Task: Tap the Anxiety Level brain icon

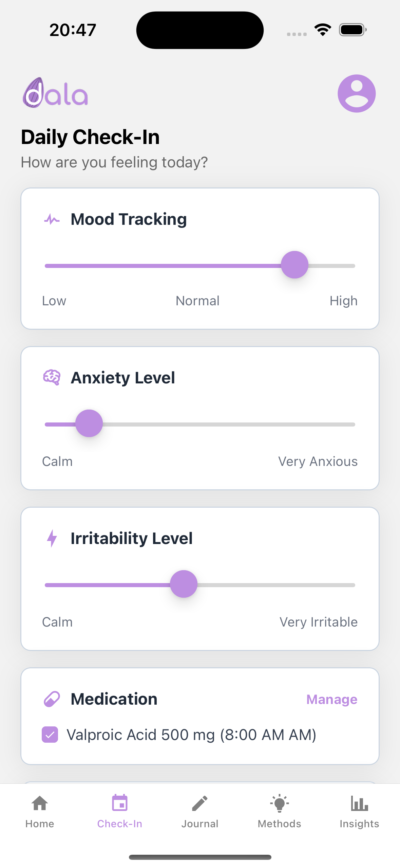Action: [52, 377]
